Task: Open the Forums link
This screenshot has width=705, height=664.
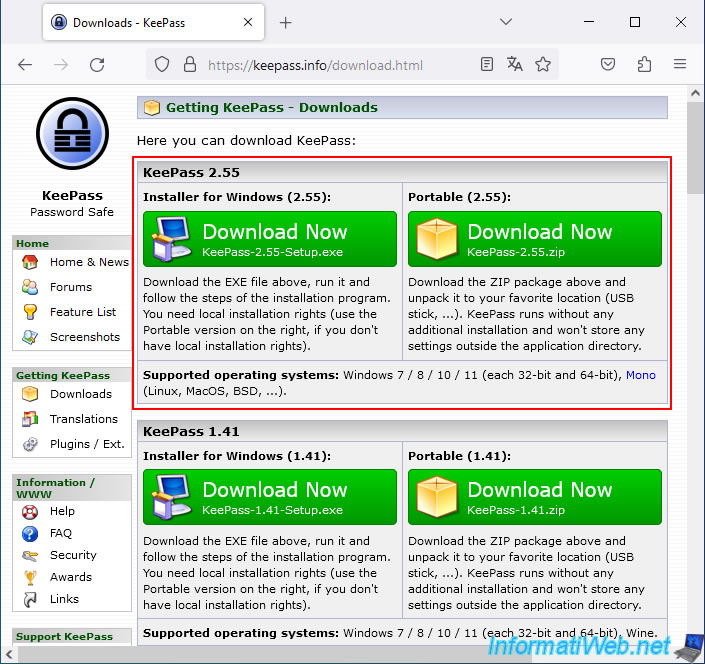Action: point(71,287)
